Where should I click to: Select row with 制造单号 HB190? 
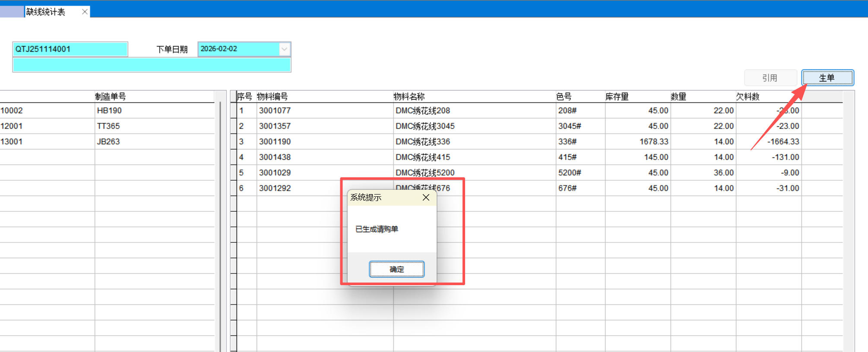pyautogui.click(x=109, y=110)
